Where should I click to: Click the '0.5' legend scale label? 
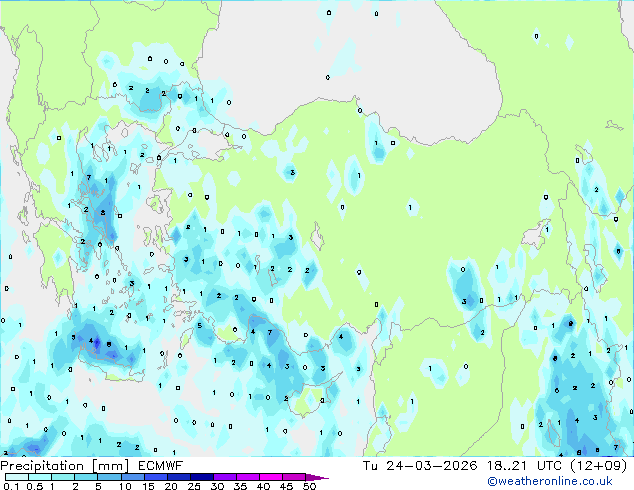(x=35, y=486)
